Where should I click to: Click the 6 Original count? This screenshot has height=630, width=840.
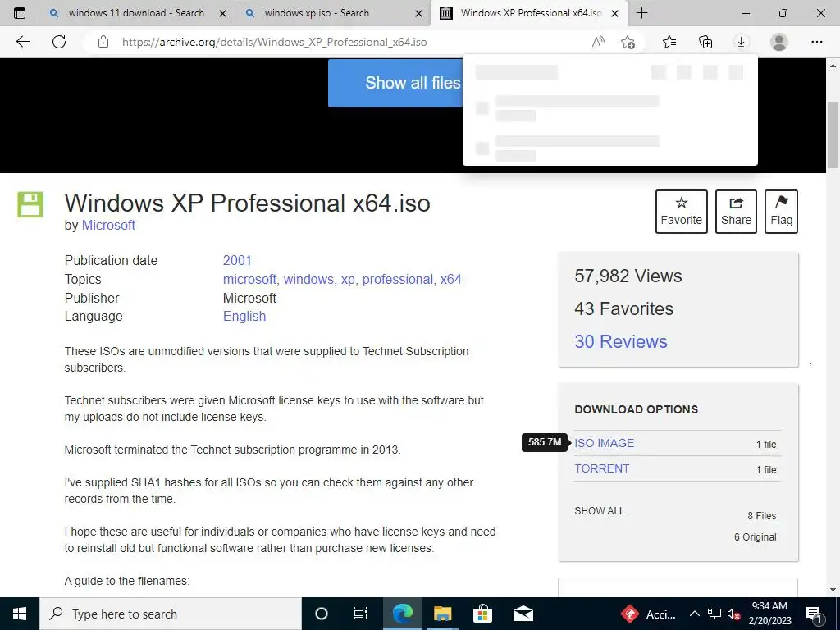tap(755, 536)
